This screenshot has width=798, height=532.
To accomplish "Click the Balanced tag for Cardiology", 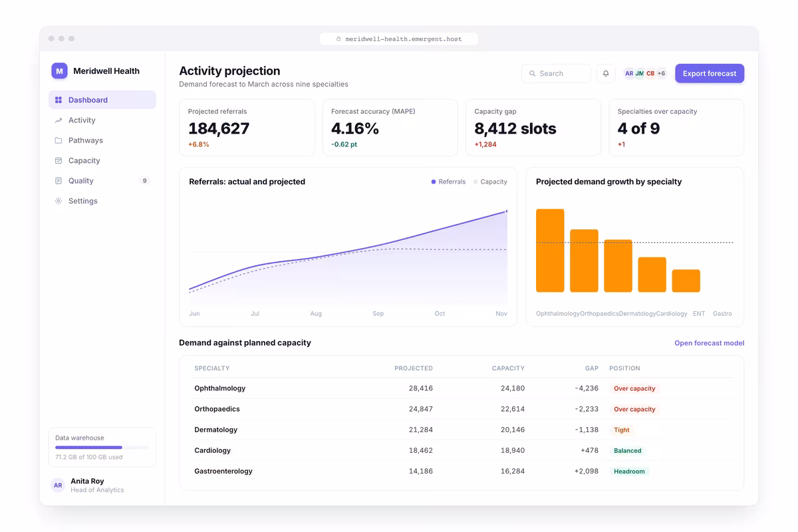I will tap(628, 451).
